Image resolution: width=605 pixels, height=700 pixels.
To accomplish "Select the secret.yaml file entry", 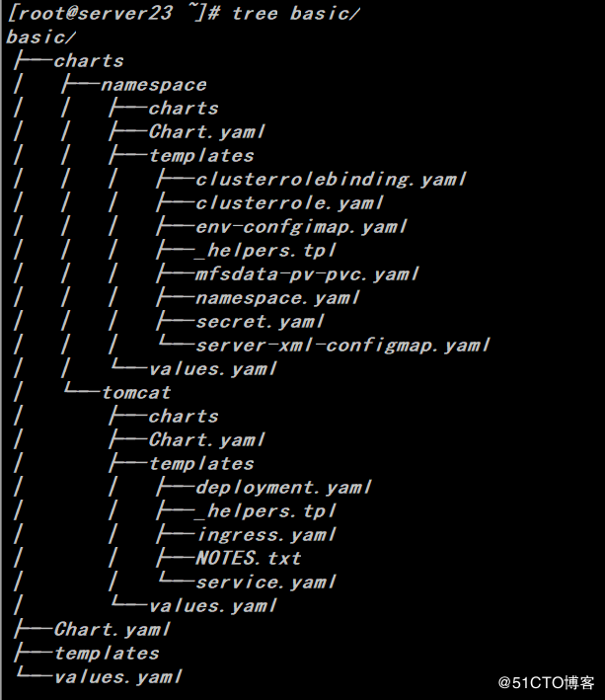I will [x=260, y=322].
